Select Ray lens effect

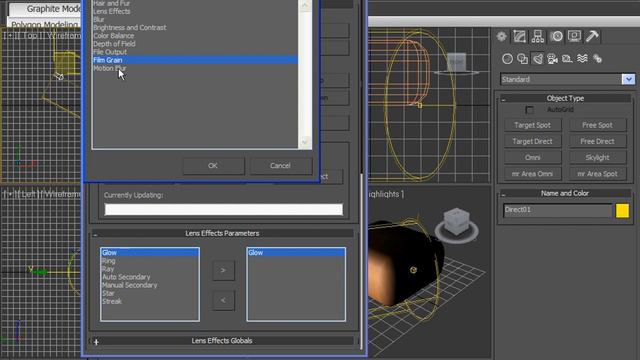pyautogui.click(x=108, y=269)
